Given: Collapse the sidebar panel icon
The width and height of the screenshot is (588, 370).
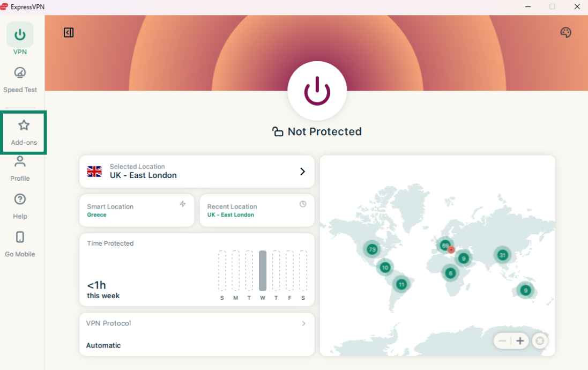Looking at the screenshot, I should (69, 33).
